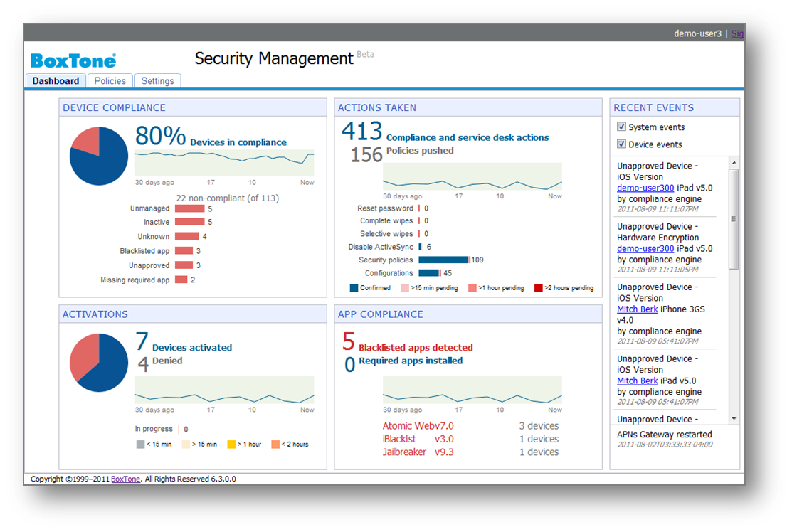The height and width of the screenshot is (532, 792).
Task: Click the Selective wipes row label
Action: click(386, 234)
